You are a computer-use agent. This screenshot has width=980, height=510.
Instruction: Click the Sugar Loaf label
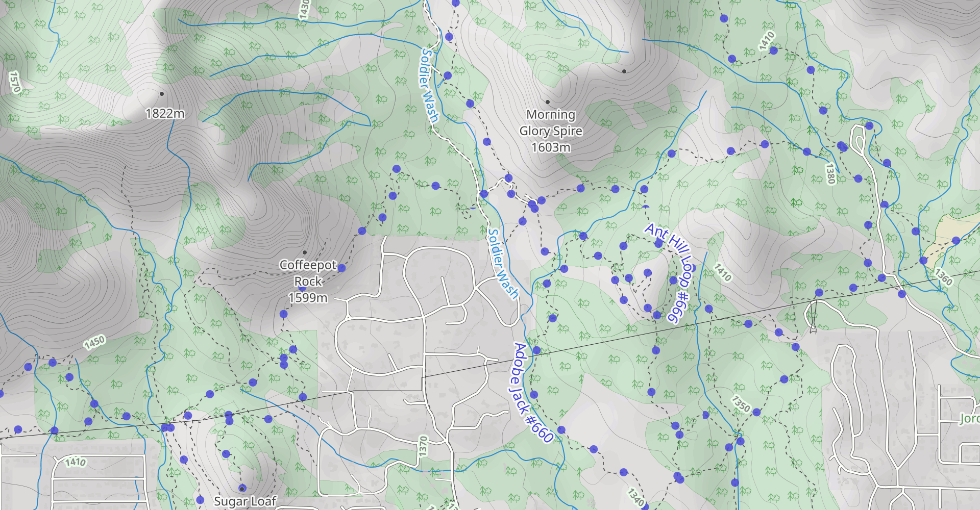click(x=245, y=501)
